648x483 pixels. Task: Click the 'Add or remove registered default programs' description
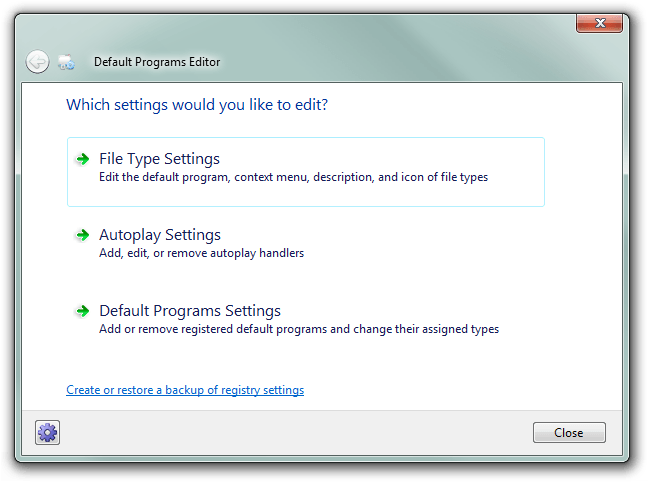(x=298, y=329)
